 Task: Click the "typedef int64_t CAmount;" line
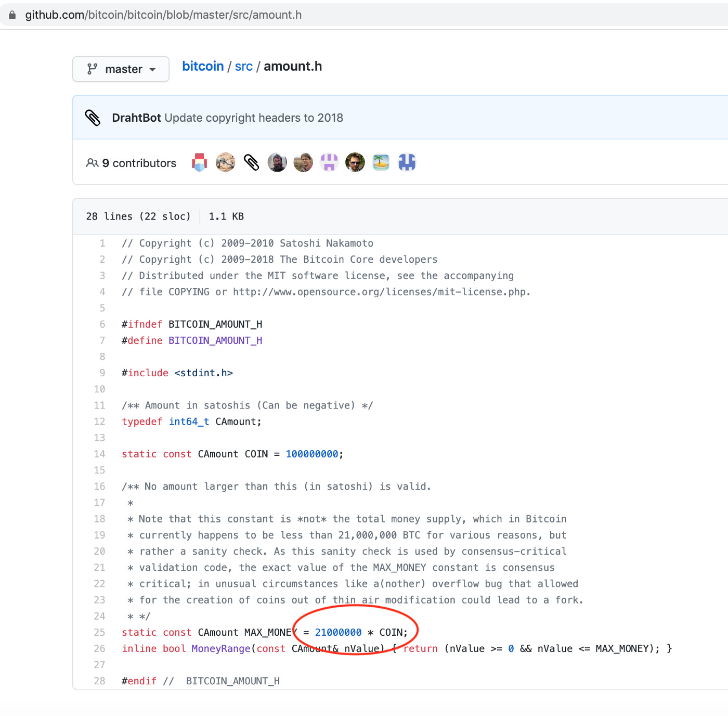coord(191,422)
